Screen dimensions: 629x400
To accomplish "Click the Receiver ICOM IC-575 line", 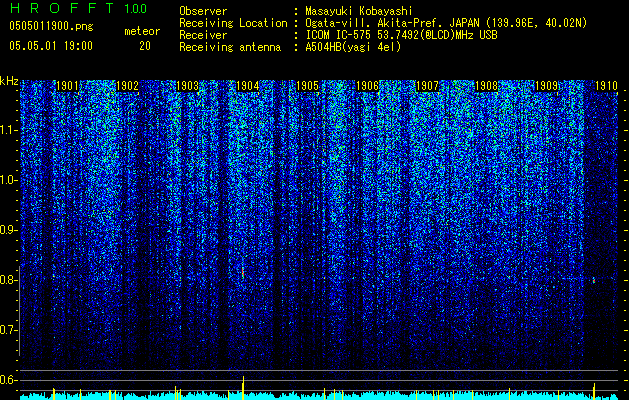I will click(x=401, y=35).
